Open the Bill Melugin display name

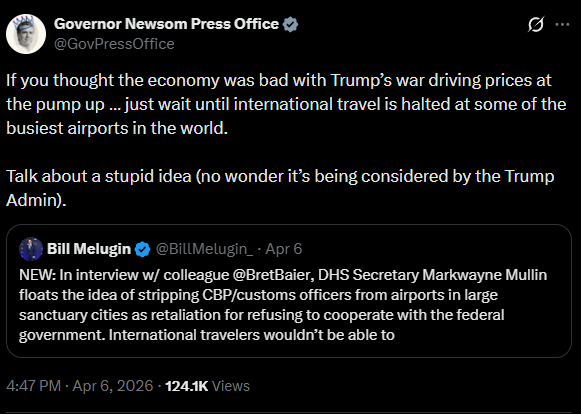pyautogui.click(x=89, y=249)
